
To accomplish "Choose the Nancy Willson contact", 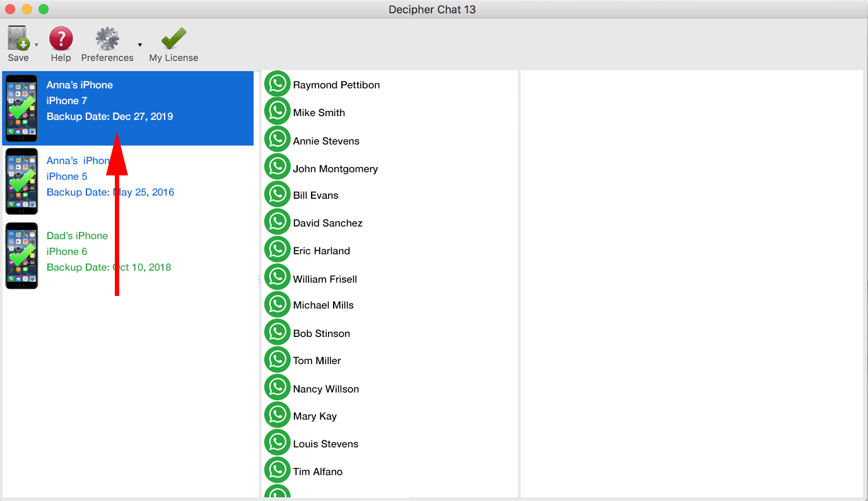I will 325,389.
